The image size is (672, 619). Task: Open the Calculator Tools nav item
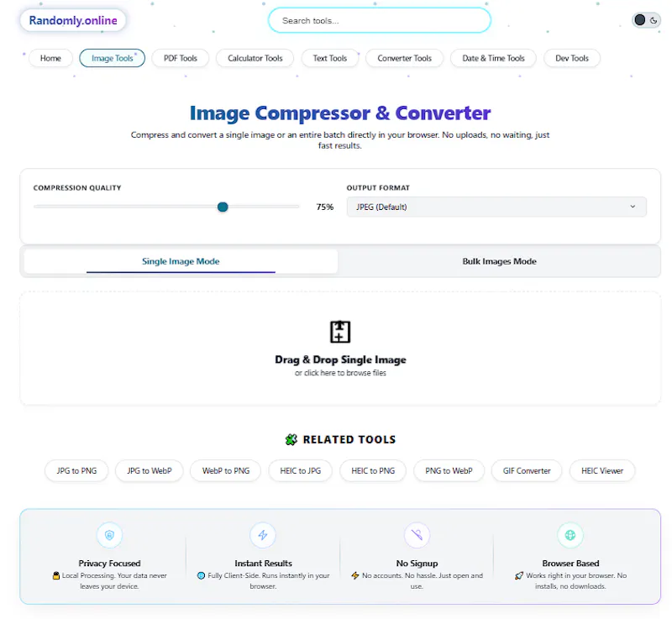click(255, 58)
